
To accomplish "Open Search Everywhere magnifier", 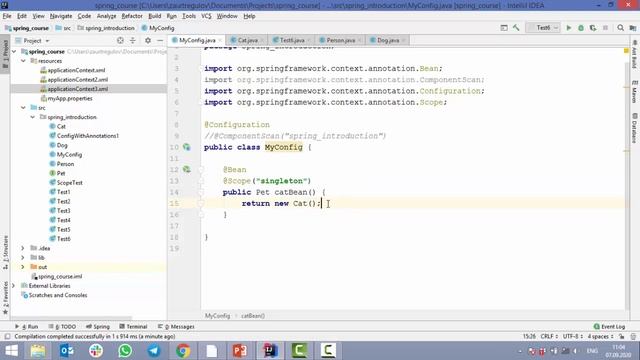I will (620, 28).
